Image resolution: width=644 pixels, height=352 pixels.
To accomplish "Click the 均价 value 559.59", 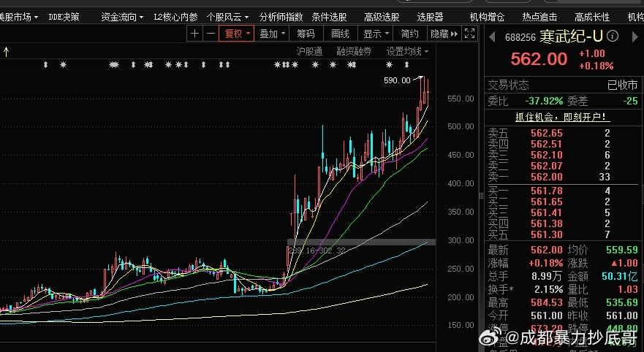I will [x=622, y=250].
